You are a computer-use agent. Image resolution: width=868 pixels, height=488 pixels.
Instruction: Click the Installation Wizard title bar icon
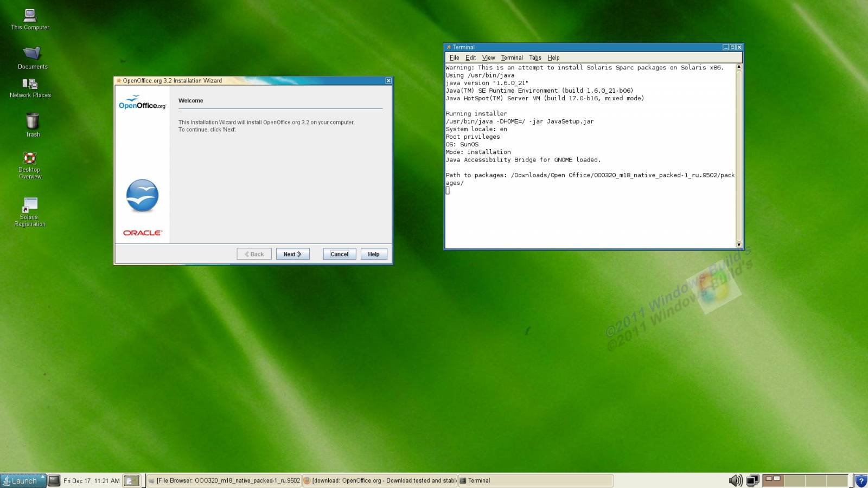[x=119, y=81]
